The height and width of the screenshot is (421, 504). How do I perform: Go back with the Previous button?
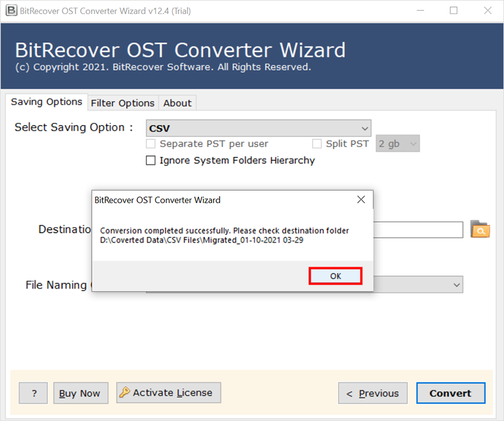(373, 393)
